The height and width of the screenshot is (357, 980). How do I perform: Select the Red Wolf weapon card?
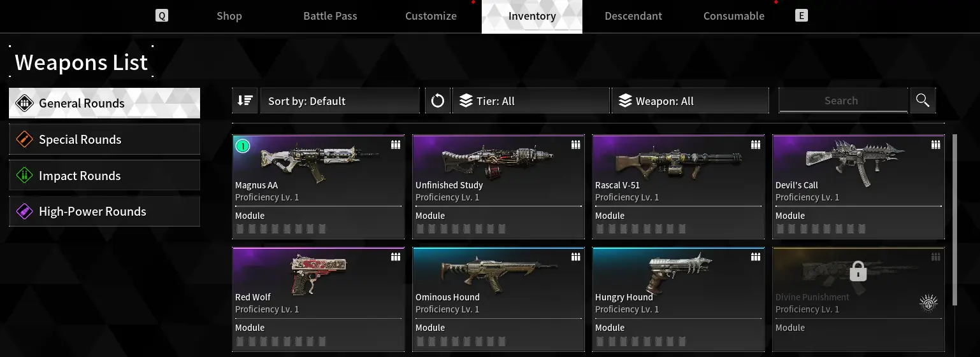coord(319,299)
